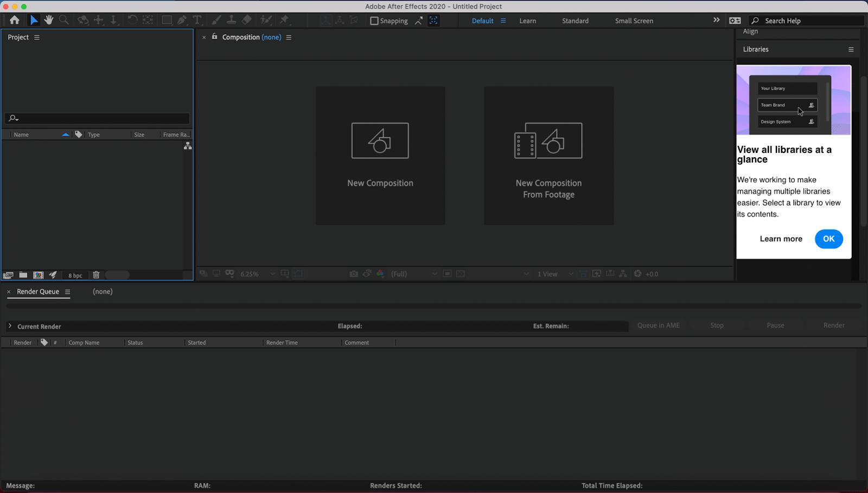Open the project flowchart view icon
The height and width of the screenshot is (493, 868).
tap(188, 146)
